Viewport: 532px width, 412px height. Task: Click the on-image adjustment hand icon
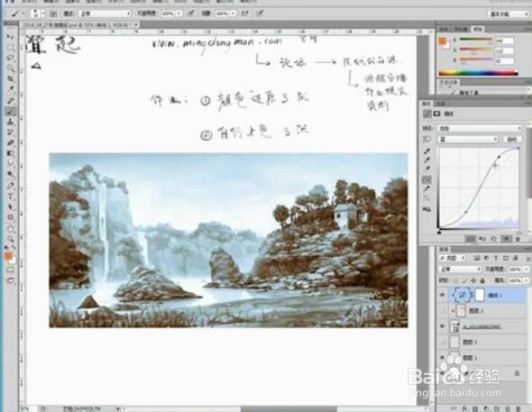tap(427, 140)
